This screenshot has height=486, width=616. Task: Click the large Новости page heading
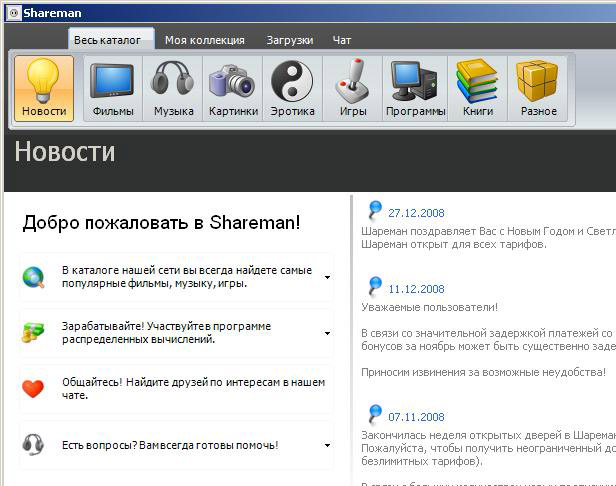click(65, 152)
